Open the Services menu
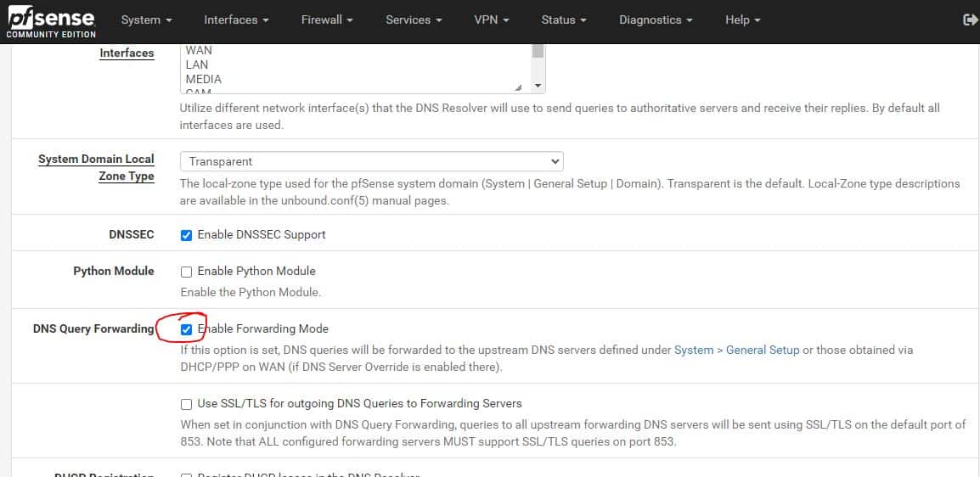 (414, 20)
